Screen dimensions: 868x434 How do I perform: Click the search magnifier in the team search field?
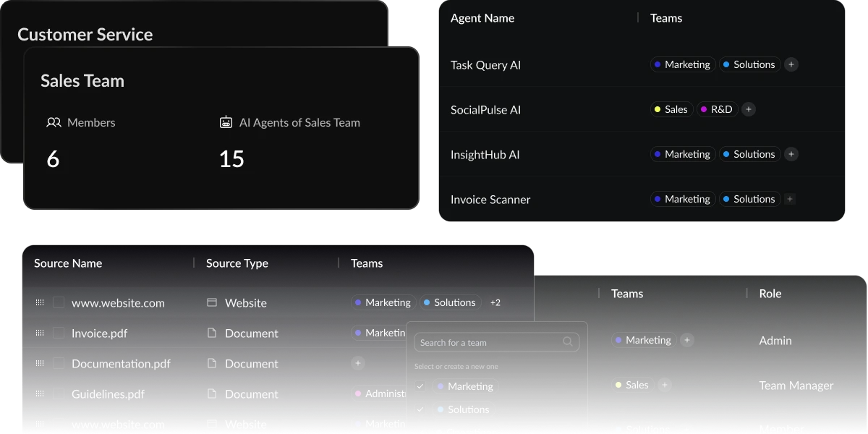pyautogui.click(x=567, y=341)
